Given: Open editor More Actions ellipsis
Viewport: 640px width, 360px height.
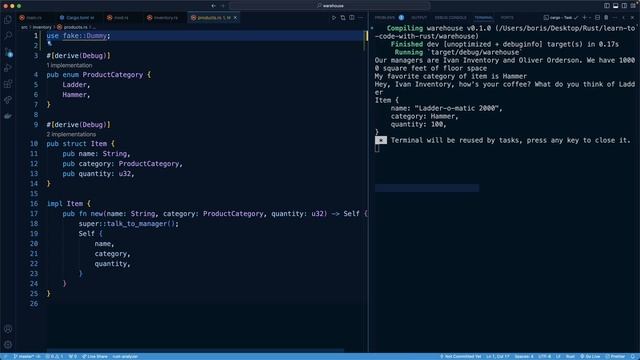Looking at the screenshot, I should tap(360, 18).
